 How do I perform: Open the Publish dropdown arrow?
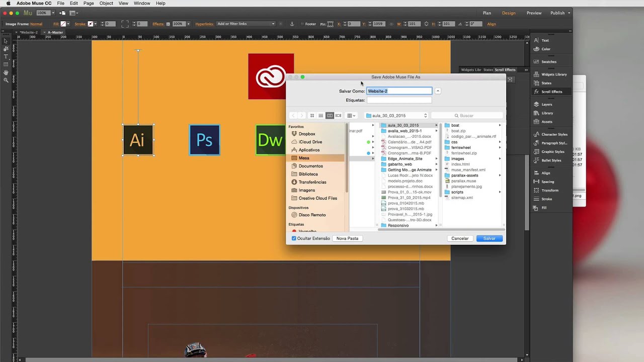[568, 13]
